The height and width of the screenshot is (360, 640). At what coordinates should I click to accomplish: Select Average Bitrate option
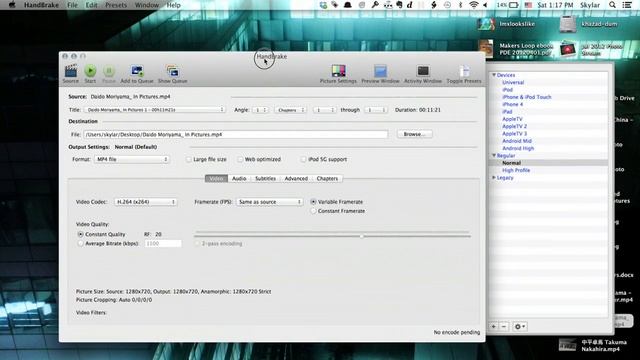(x=80, y=243)
